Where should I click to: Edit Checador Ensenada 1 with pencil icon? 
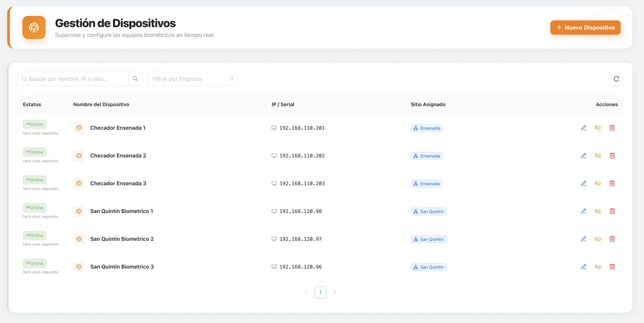[x=584, y=128]
